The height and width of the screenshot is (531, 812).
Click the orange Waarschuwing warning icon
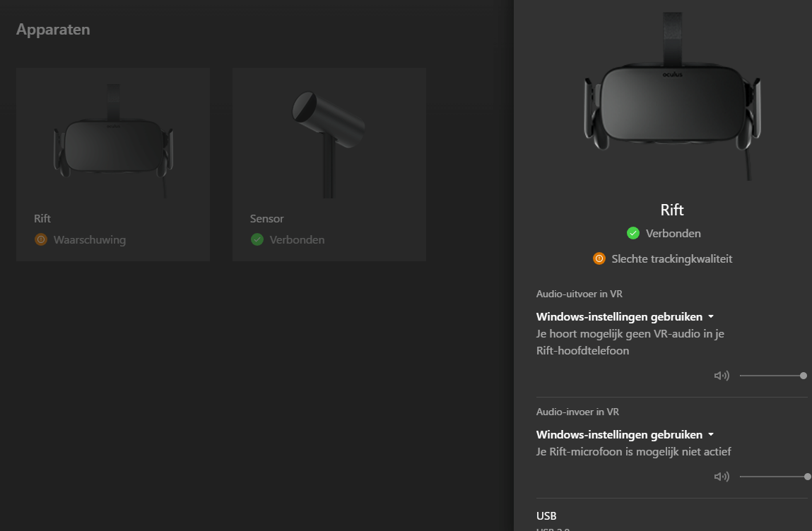[x=41, y=239]
